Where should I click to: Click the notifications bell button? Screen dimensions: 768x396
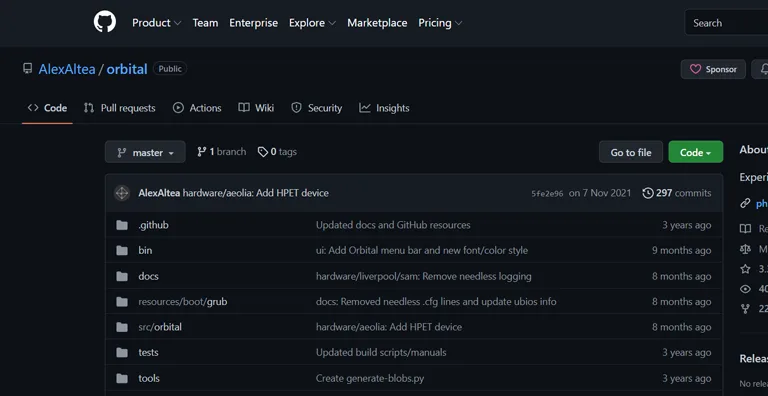[761, 69]
